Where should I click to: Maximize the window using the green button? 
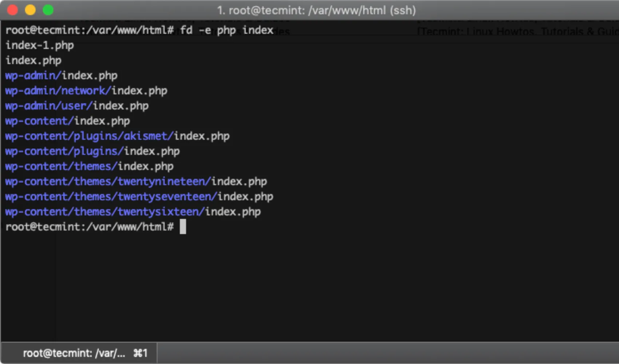pos(48,10)
